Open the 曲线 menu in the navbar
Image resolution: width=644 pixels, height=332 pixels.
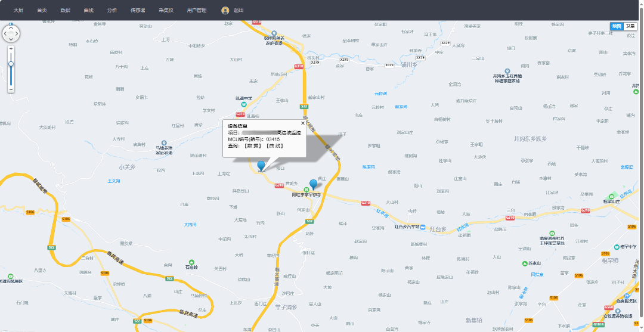(x=89, y=10)
